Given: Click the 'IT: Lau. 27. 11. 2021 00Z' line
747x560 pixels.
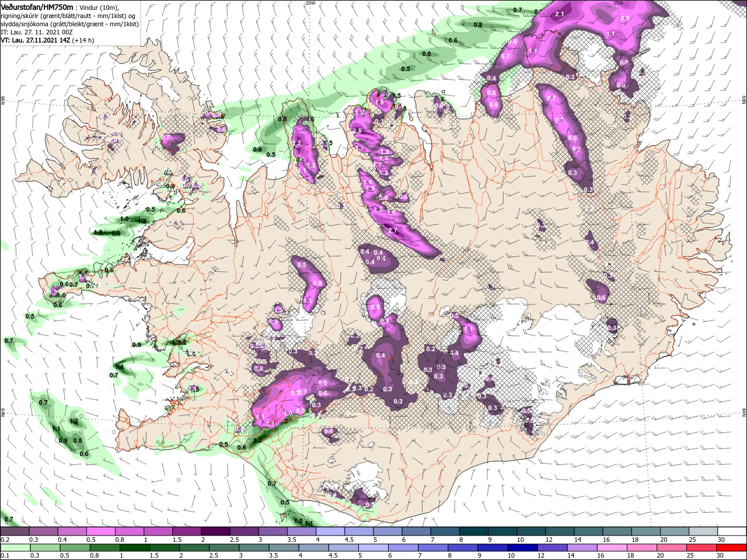Looking at the screenshot, I should tap(38, 32).
